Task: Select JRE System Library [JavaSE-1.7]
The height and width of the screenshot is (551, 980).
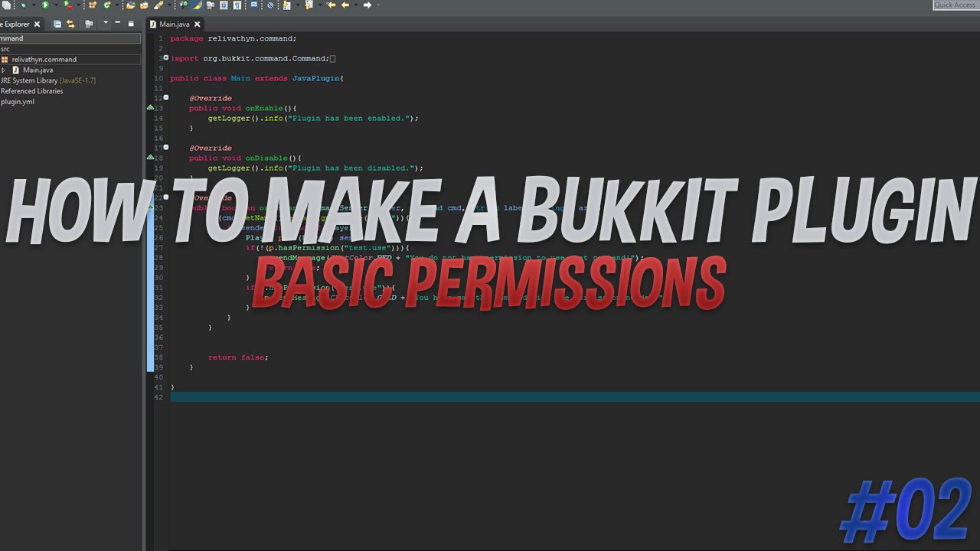Action: pos(47,80)
